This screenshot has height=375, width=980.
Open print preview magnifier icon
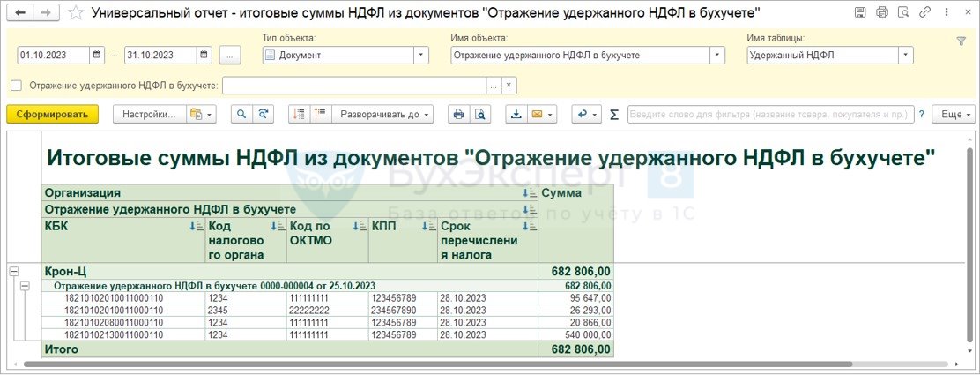coord(479,115)
